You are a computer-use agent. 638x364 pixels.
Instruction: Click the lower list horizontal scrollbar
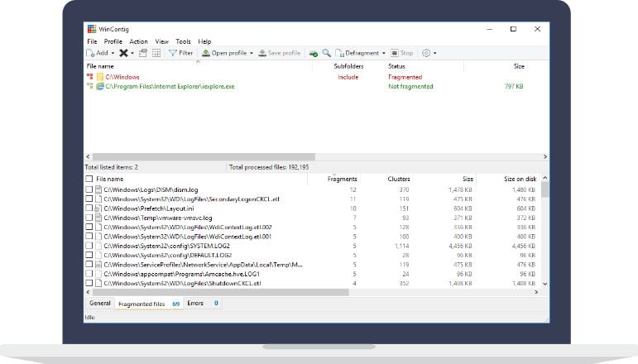(x=221, y=292)
